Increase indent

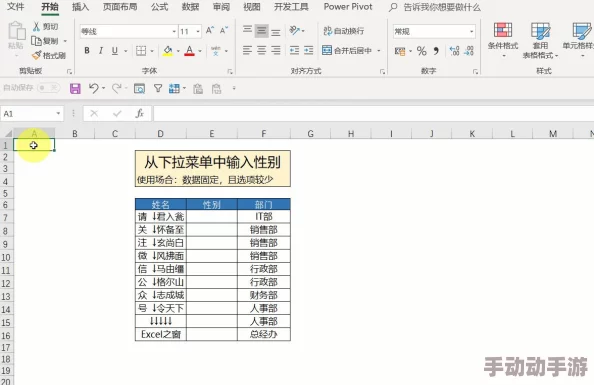click(x=309, y=50)
